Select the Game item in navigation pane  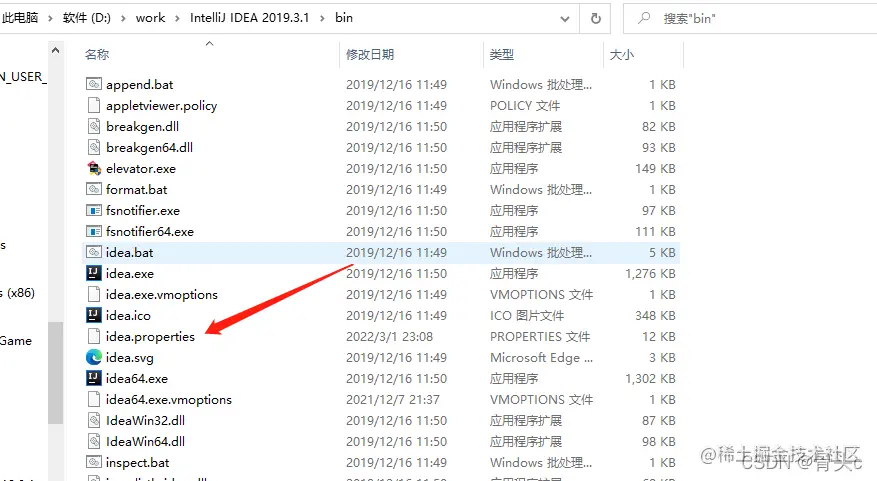(16, 341)
